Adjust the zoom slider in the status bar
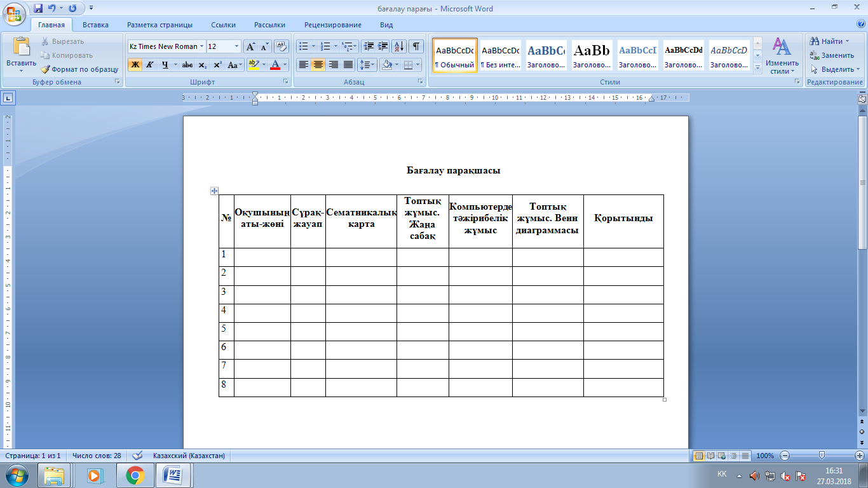The height and width of the screenshot is (488, 868). [x=822, y=456]
